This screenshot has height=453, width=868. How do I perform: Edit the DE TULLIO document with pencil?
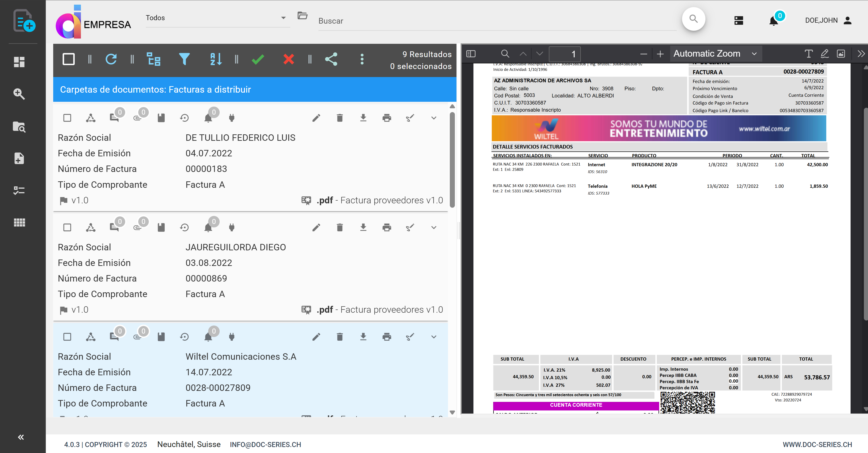point(316,118)
